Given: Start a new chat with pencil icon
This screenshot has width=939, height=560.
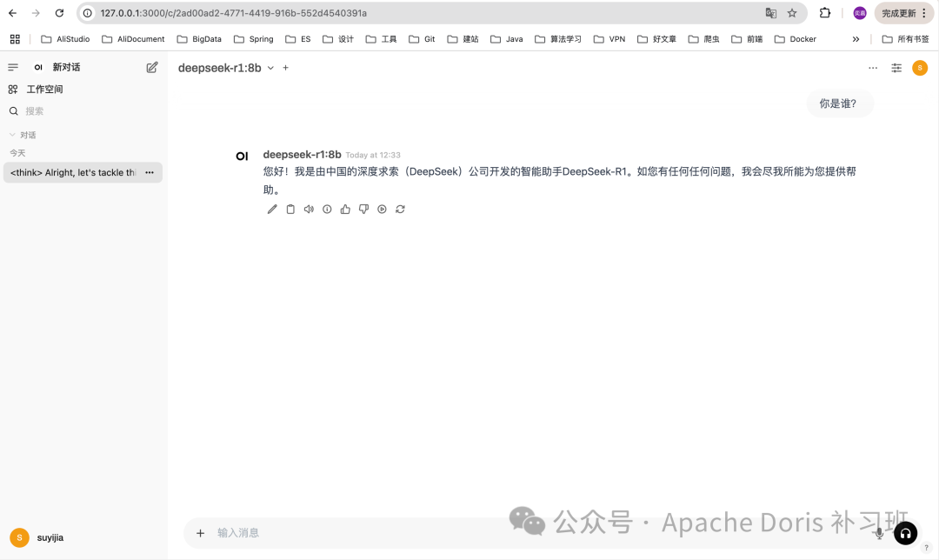Looking at the screenshot, I should click(x=151, y=67).
